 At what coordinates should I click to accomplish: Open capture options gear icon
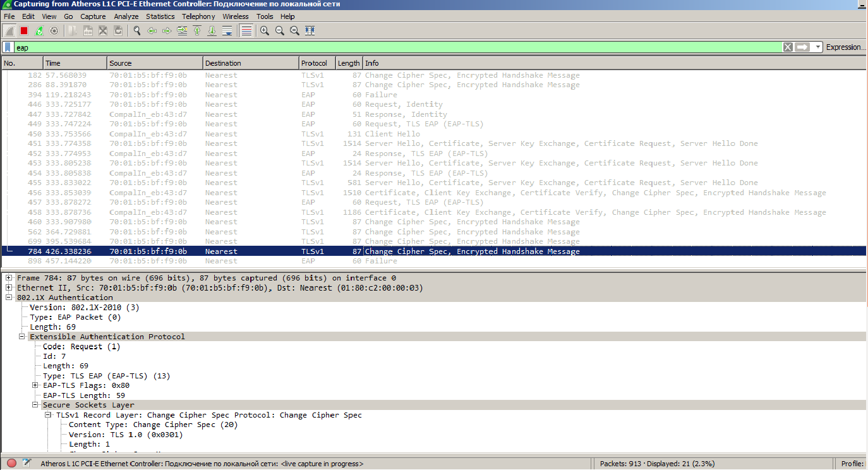pyautogui.click(x=54, y=30)
